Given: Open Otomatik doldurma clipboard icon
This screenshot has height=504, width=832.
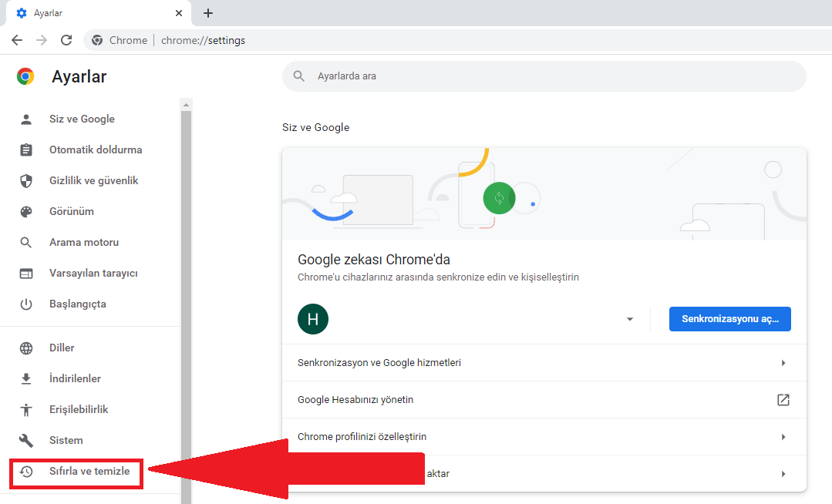Looking at the screenshot, I should click(x=26, y=150).
